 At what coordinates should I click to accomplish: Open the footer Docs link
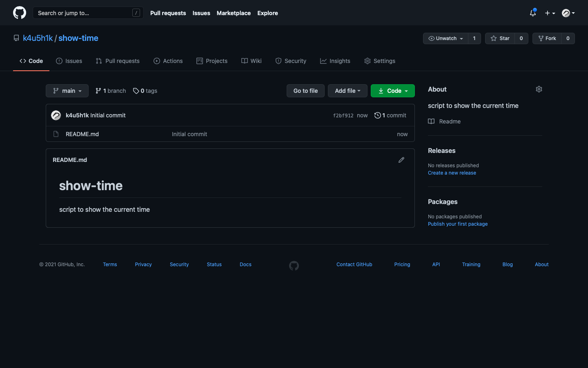point(245,265)
